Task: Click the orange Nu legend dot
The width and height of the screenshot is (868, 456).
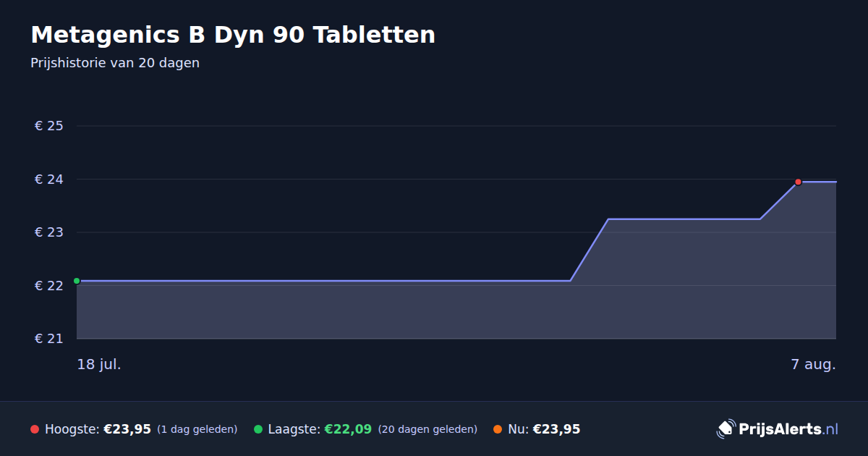Action: pyautogui.click(x=498, y=429)
